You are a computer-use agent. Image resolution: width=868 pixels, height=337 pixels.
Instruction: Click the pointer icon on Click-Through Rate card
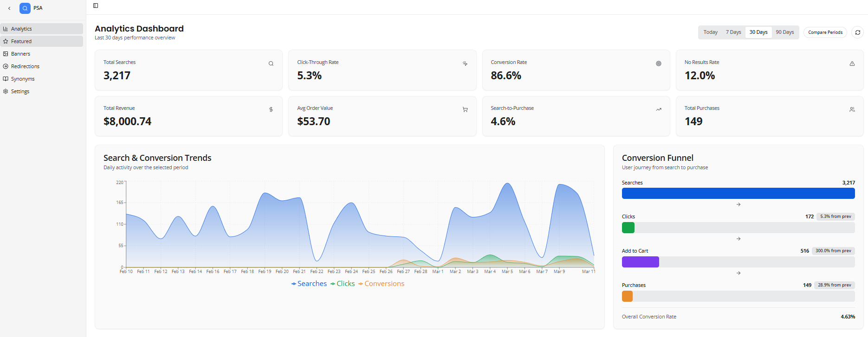pos(465,64)
